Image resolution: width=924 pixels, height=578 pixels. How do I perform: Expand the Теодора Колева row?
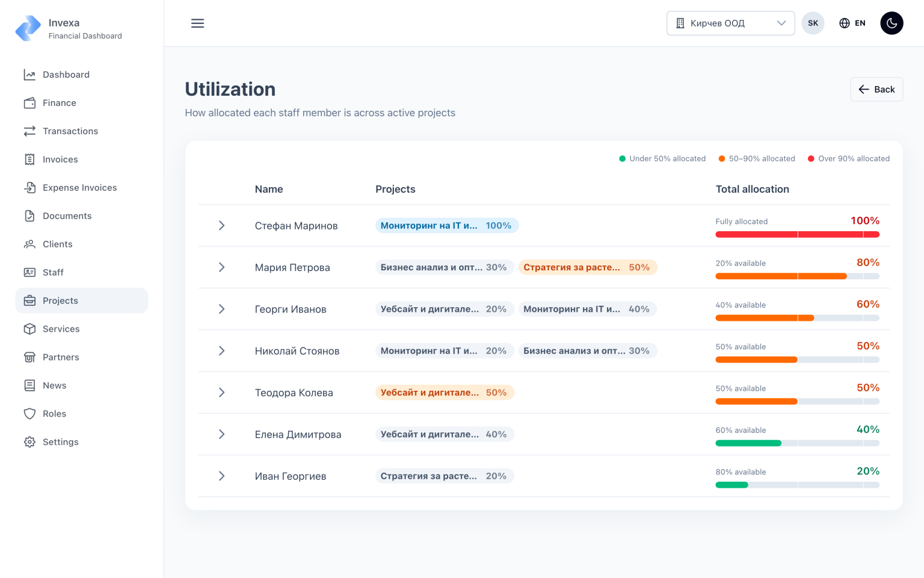click(x=221, y=393)
